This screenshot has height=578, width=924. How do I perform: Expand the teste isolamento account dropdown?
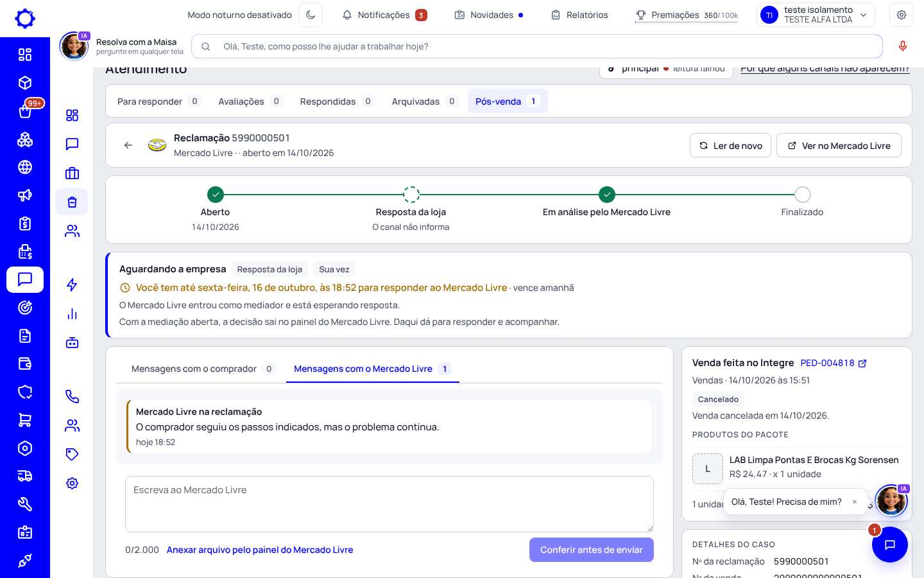click(816, 15)
